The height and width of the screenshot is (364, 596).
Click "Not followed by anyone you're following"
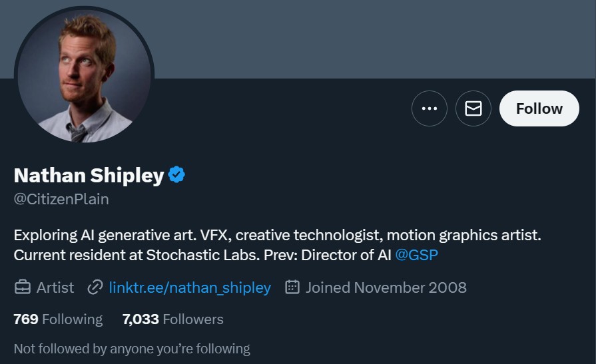click(132, 349)
